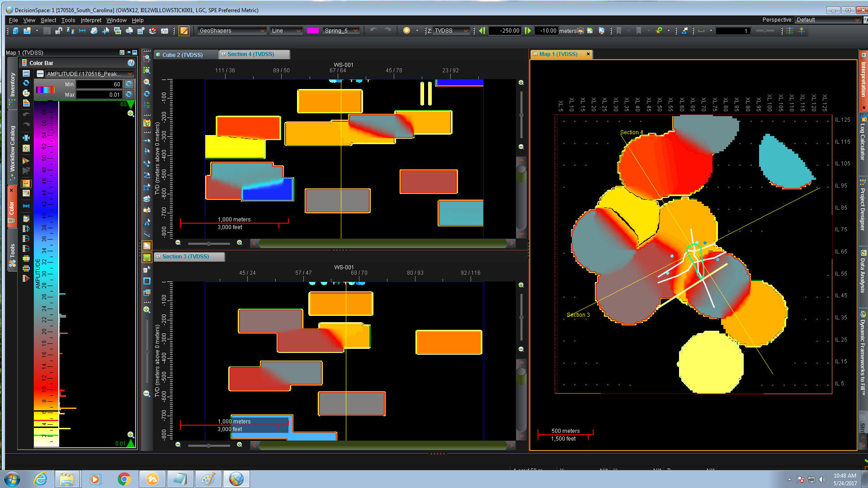The width and height of the screenshot is (868, 488).
Task: Toggle the minus collapse button beside AMPLITUDE dropdown
Action: click(40, 74)
